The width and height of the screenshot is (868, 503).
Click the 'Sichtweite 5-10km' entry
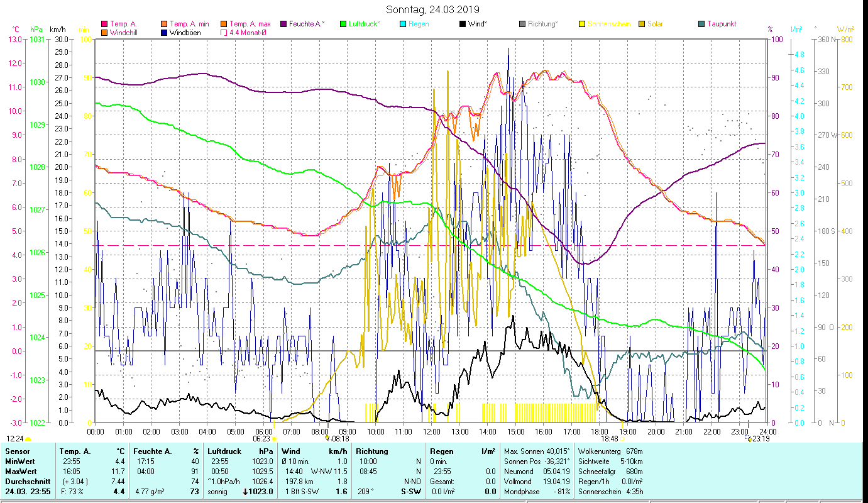(x=610, y=462)
